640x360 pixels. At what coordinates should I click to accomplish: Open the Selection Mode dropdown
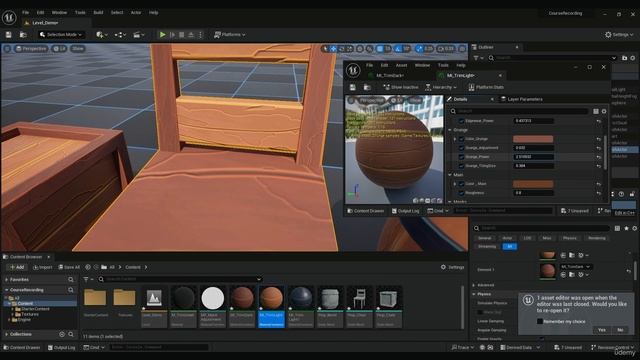click(x=61, y=35)
